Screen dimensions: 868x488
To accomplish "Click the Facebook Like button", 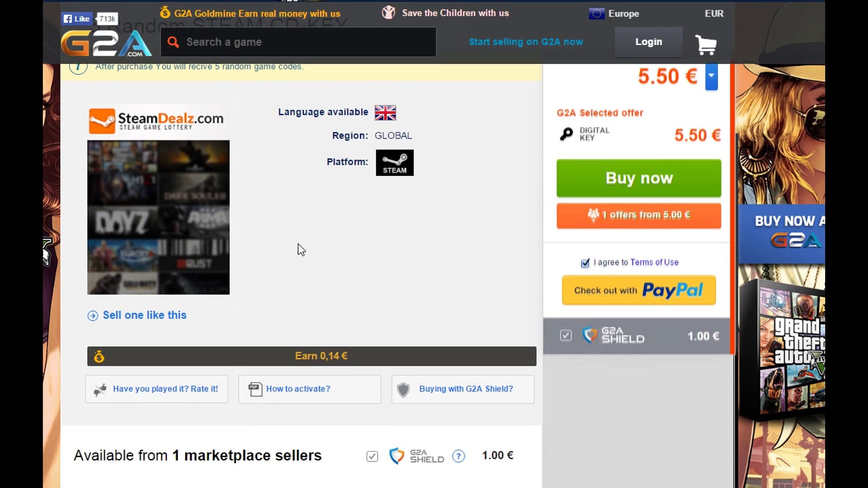I will 77,19.
